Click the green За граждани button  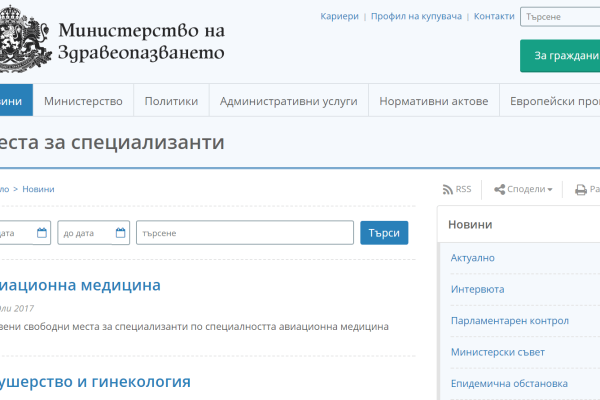(x=560, y=56)
